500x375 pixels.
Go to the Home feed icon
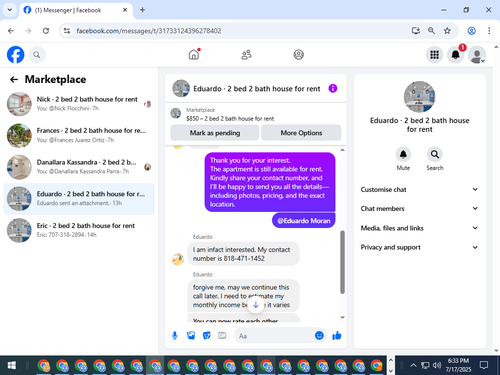(x=194, y=54)
